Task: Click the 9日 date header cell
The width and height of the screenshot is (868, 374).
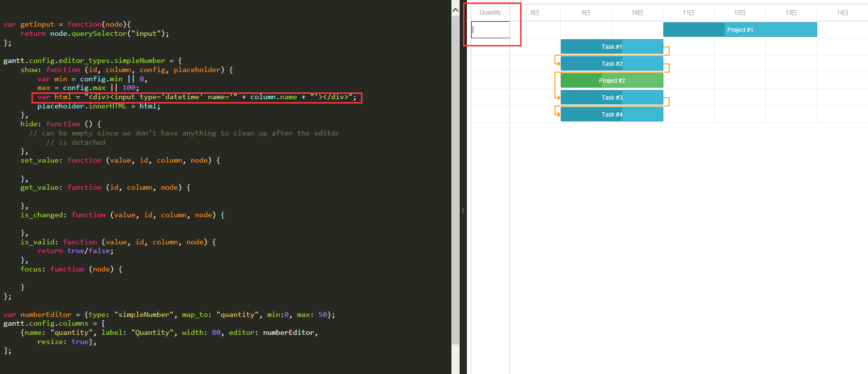Action: 586,13
